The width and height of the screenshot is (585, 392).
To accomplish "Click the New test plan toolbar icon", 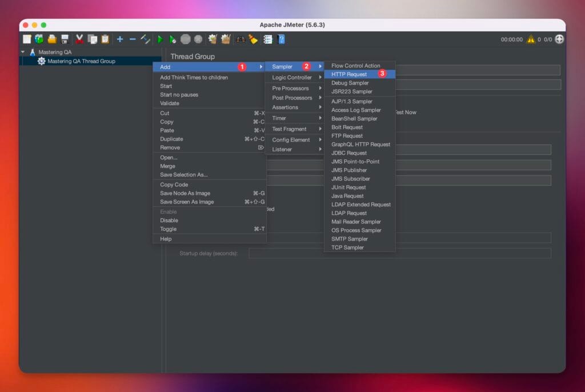I will pyautogui.click(x=27, y=39).
